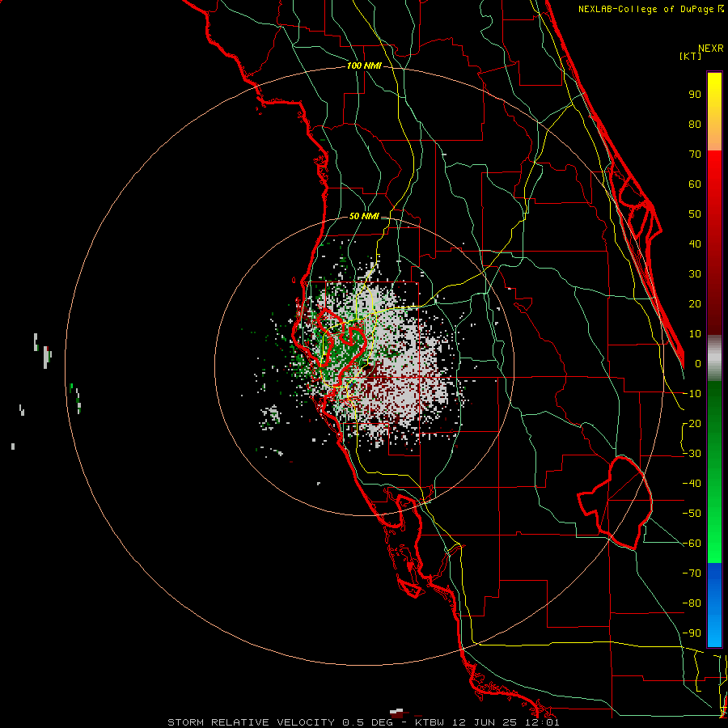The image size is (728, 728).
Task: Select the -20 scale value
Action: coord(692,423)
